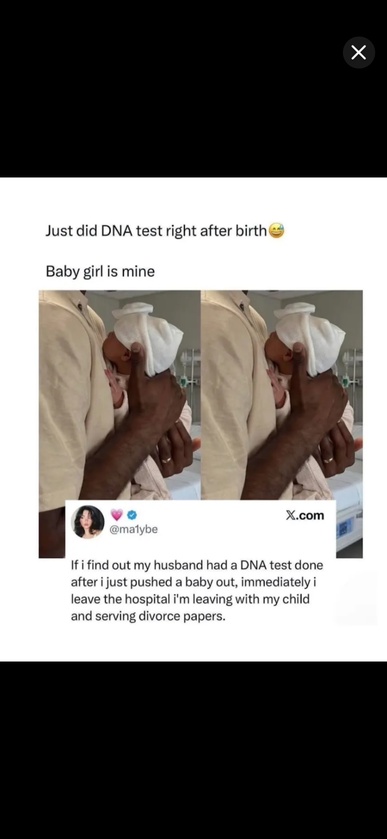Tap the black area below the image
Viewport: 387px width, 839px height.
(193, 749)
